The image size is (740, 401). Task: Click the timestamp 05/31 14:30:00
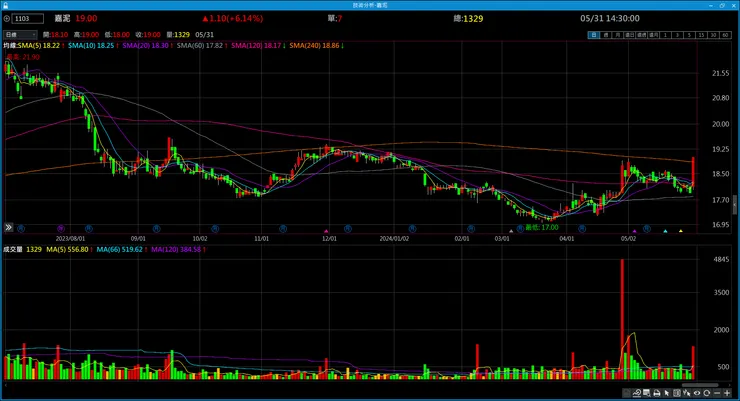(x=610, y=19)
